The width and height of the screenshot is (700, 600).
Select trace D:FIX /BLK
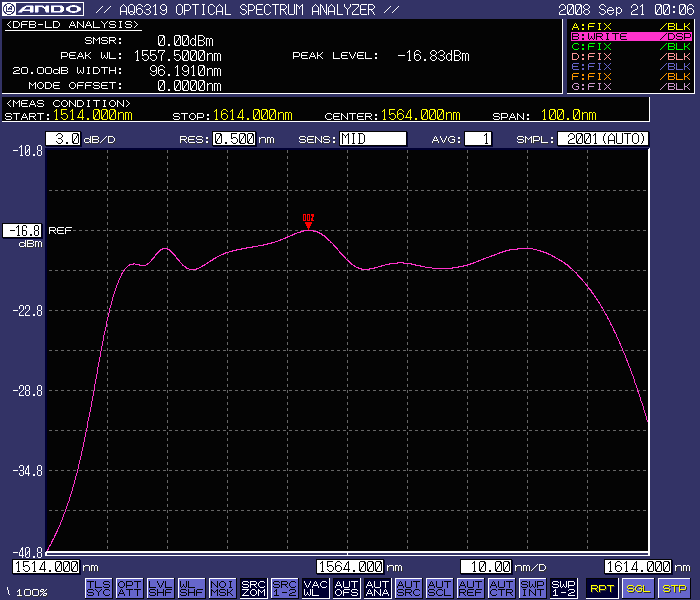(631, 57)
